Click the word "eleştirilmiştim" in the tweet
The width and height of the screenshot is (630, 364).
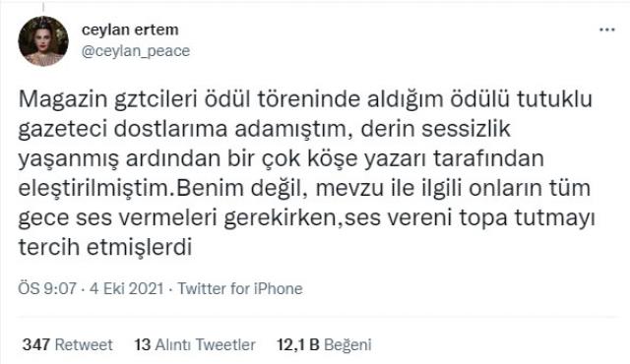click(x=95, y=189)
